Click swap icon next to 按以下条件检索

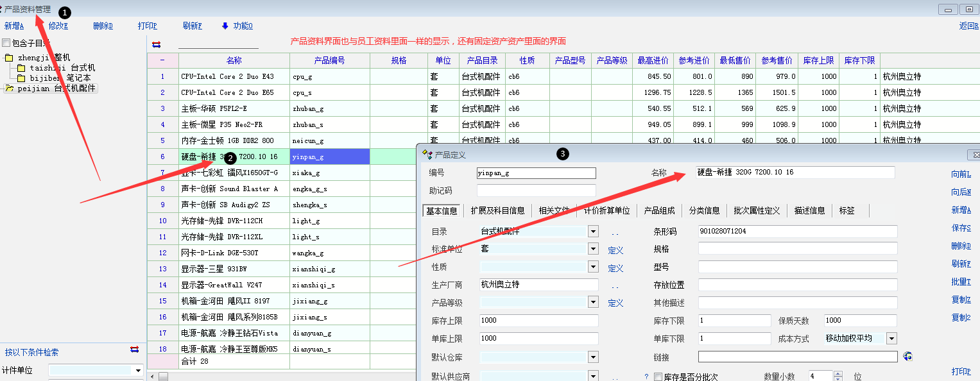click(x=135, y=350)
